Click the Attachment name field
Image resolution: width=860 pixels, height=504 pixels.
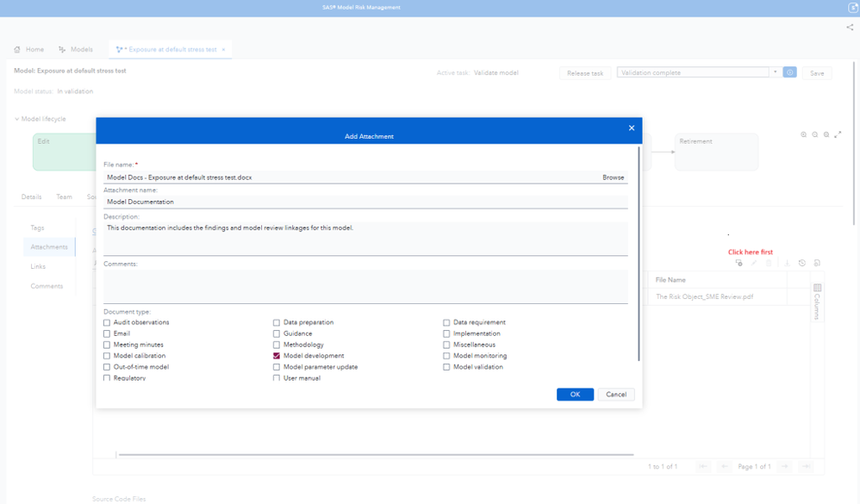[365, 202]
